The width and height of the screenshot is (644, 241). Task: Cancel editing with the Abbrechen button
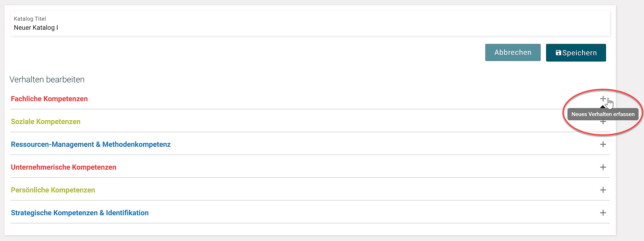[x=513, y=53]
